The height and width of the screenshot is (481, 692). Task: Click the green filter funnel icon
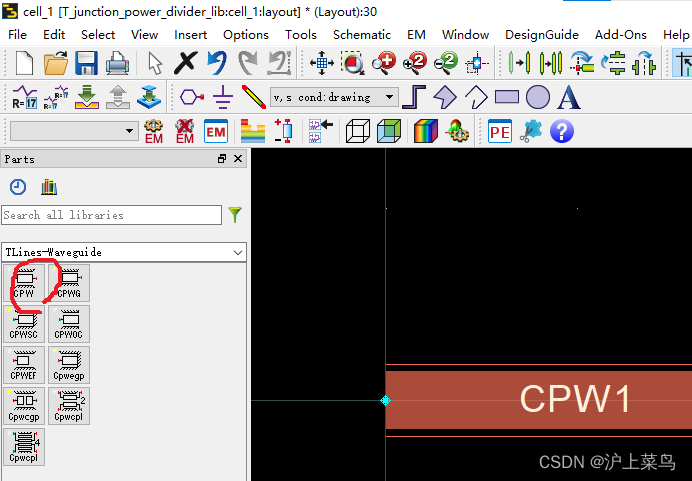click(235, 214)
